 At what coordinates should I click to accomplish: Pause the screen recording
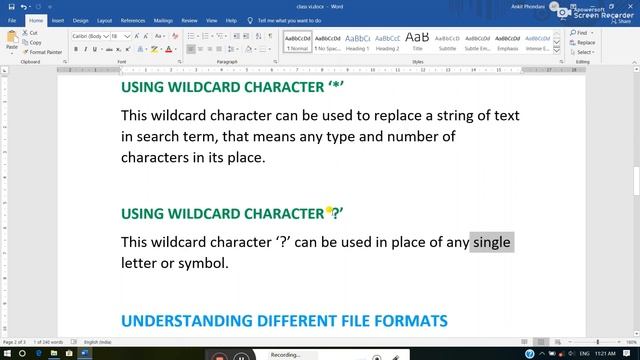(x=241, y=357)
